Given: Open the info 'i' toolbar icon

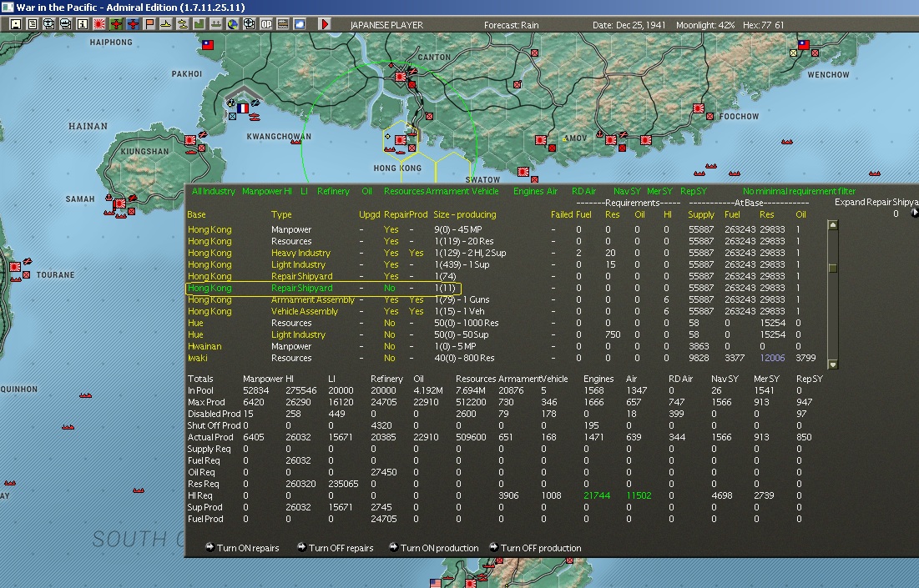Looking at the screenshot, I should coord(83,24).
